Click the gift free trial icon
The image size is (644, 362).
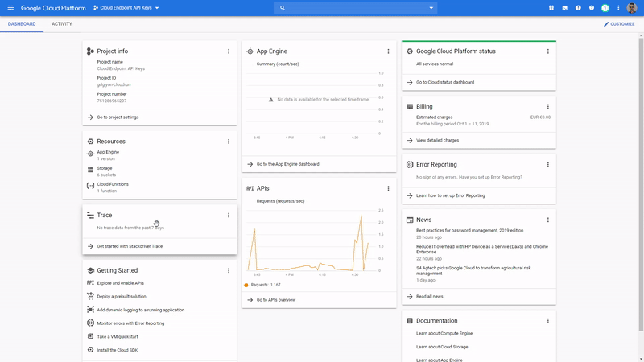point(551,8)
